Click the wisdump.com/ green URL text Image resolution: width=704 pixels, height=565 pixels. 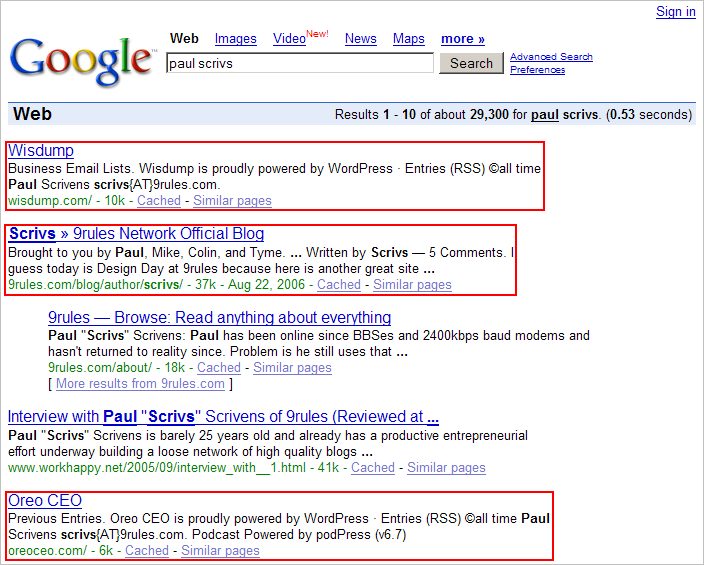coord(50,201)
